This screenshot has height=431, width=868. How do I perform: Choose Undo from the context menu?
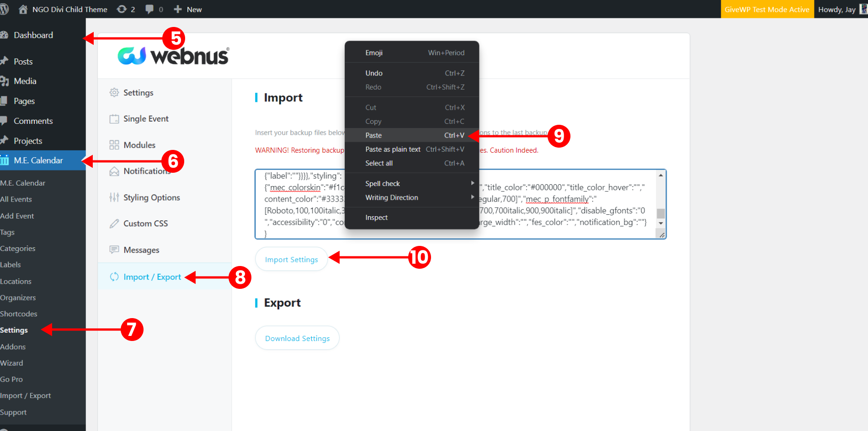(x=412, y=73)
